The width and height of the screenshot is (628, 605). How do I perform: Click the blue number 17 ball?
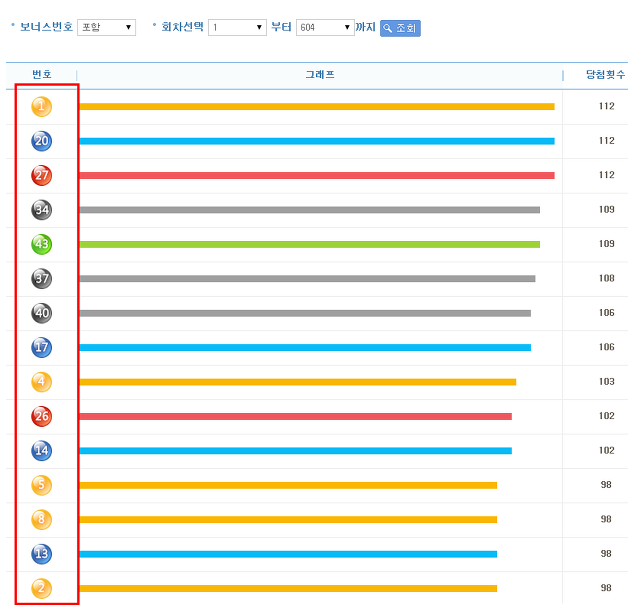(x=42, y=348)
